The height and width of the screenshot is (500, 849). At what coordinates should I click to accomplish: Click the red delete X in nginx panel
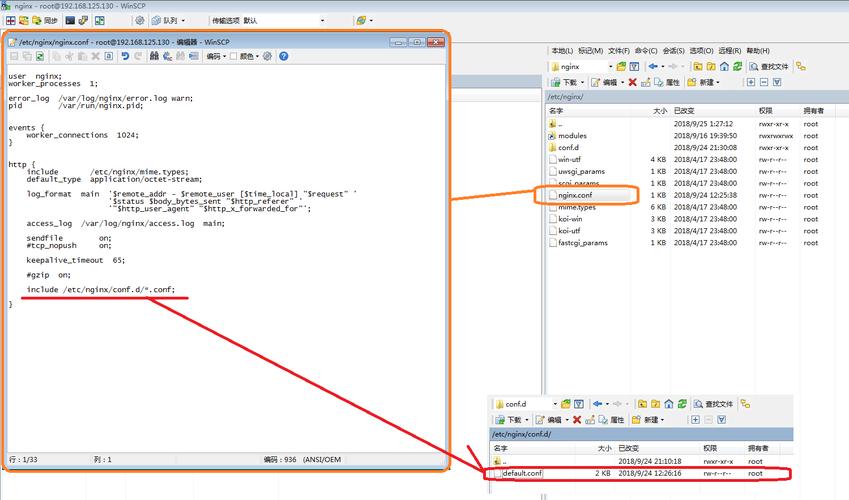[x=632, y=82]
